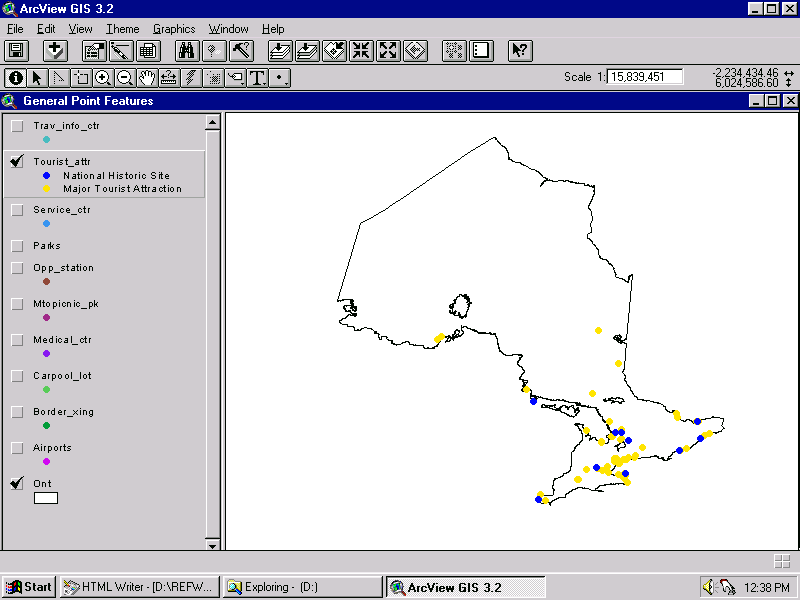800x600 pixels.
Task: Select the Pointer arrow tool
Action: [x=37, y=78]
